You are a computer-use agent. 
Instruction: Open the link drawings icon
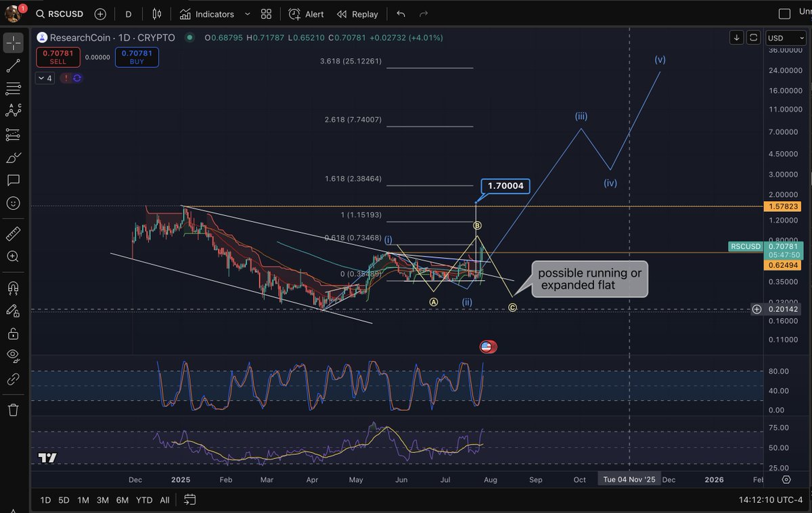point(14,379)
